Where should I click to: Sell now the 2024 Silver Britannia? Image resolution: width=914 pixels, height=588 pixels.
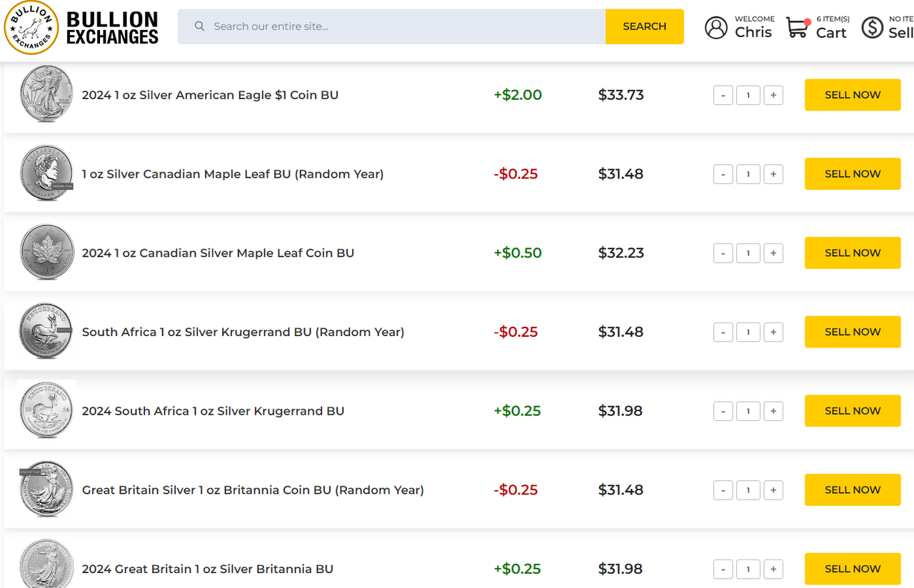click(x=853, y=569)
